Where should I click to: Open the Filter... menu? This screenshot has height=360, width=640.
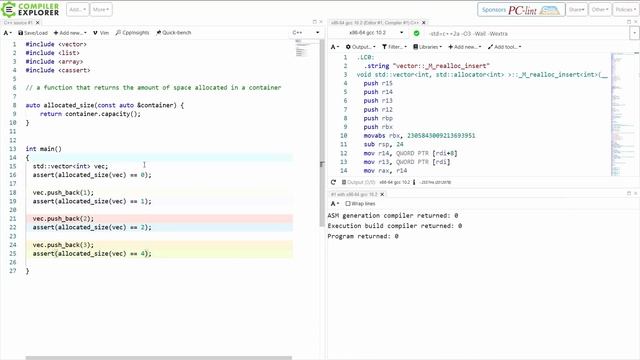pos(394,47)
